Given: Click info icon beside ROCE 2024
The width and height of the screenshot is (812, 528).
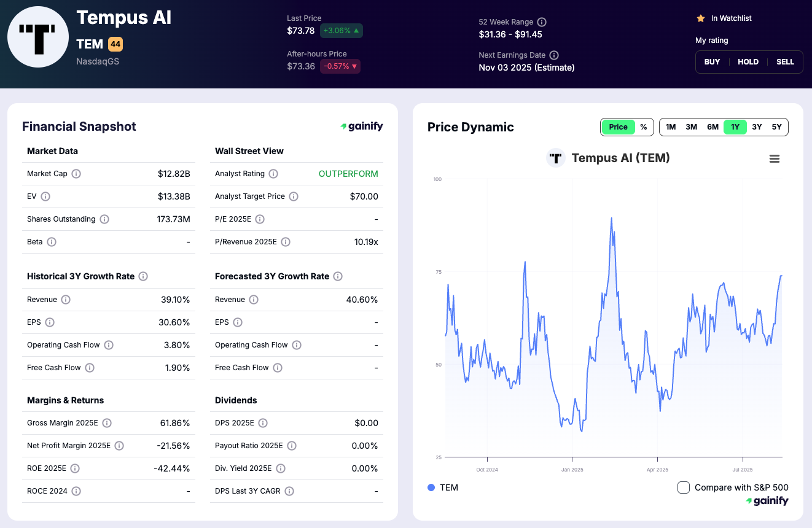Looking at the screenshot, I should [x=76, y=491].
